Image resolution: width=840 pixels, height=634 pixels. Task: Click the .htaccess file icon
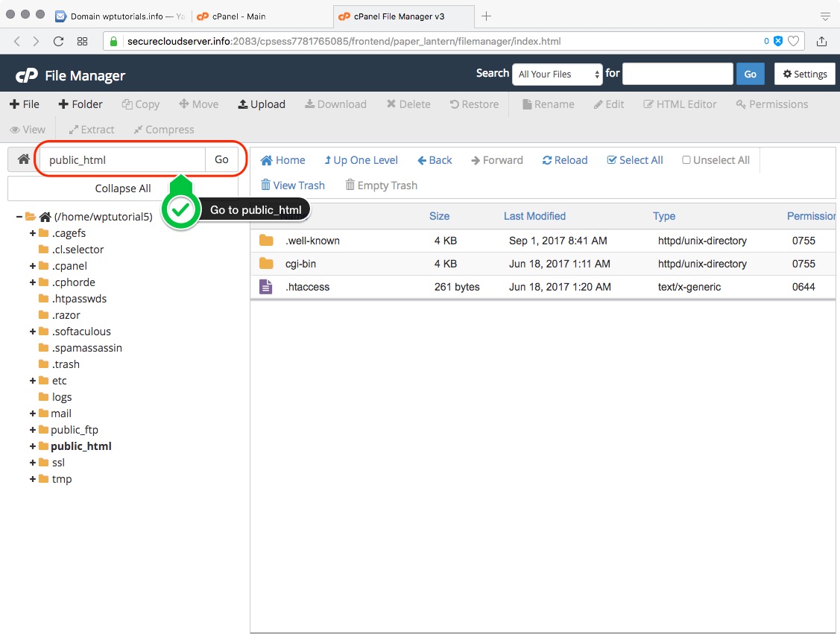(x=265, y=287)
